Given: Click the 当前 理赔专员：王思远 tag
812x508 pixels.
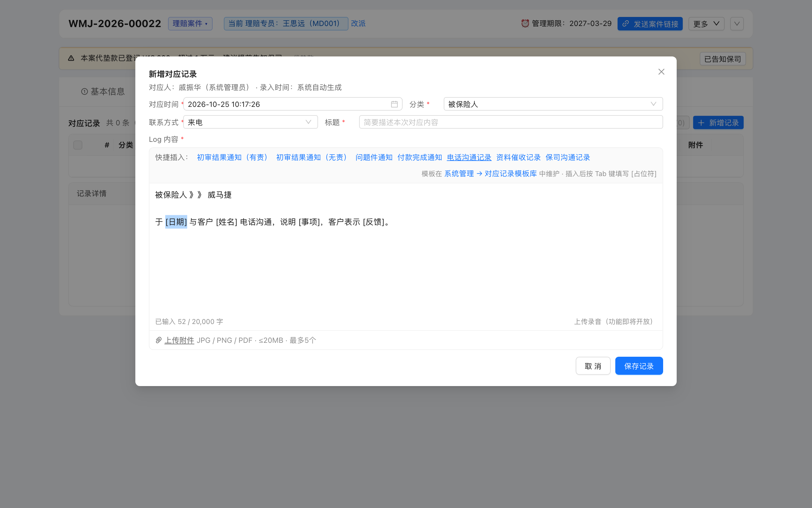Looking at the screenshot, I should coord(286,23).
